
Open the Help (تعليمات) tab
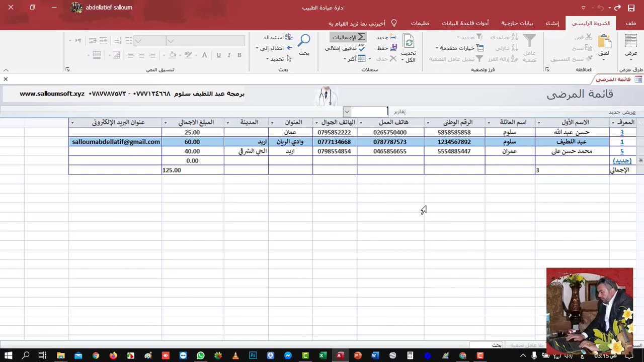coord(420,23)
